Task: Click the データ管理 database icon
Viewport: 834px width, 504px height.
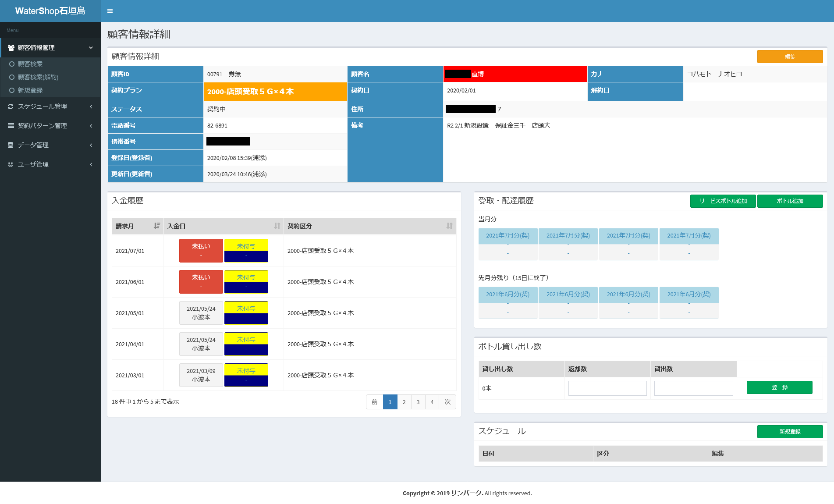Action: coord(11,145)
